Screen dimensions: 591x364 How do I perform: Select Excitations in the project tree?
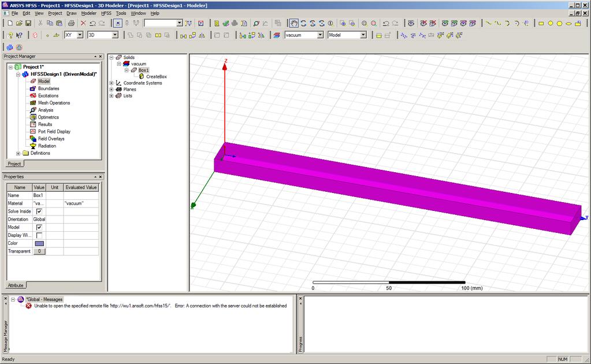point(48,96)
